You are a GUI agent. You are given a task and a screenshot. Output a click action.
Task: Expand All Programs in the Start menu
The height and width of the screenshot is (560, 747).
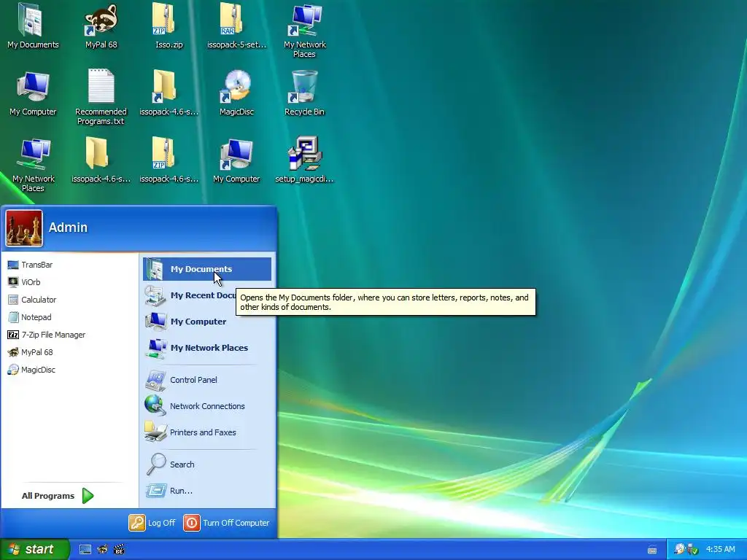(58, 496)
